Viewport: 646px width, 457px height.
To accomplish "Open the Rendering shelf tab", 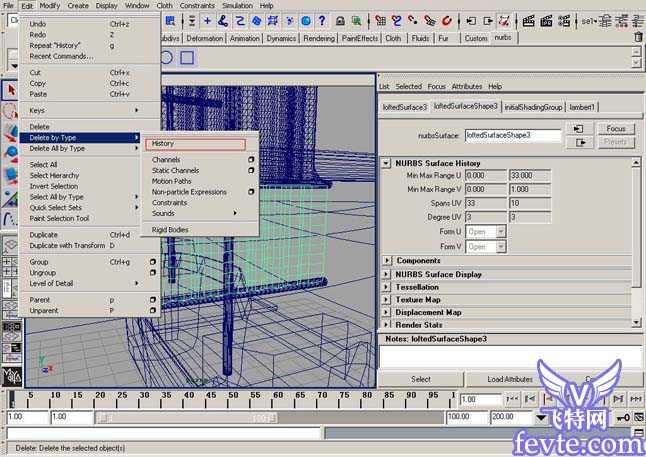I will [x=319, y=38].
